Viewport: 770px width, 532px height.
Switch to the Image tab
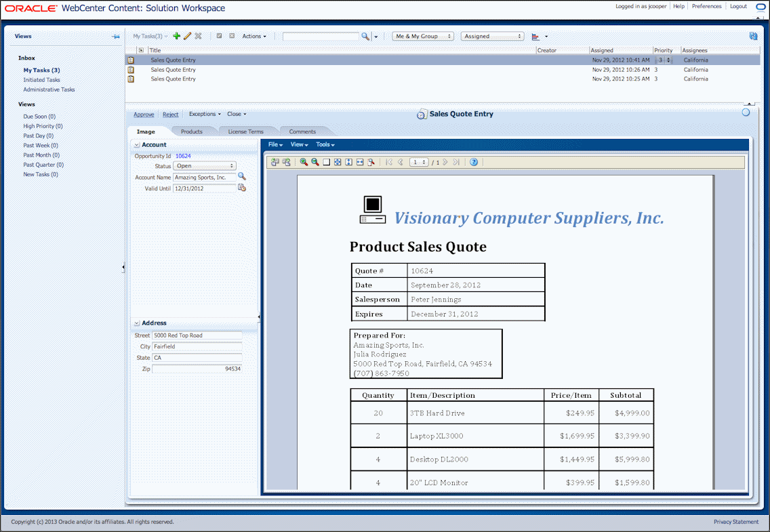(146, 131)
